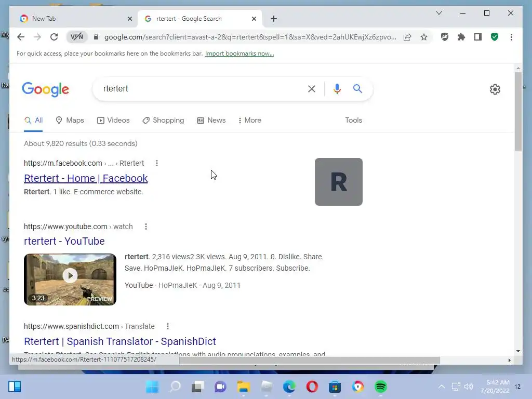Close the rtertert Google Search tab
Screen dimensions: 532x399
point(254,19)
